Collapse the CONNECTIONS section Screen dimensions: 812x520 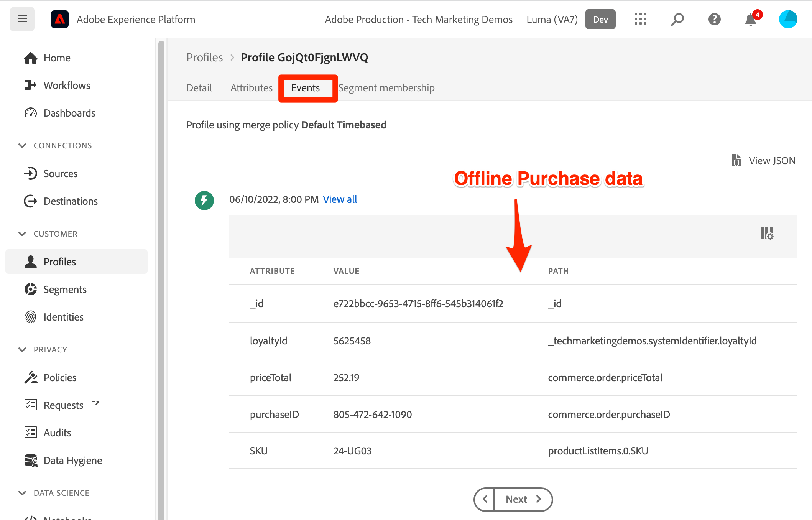pyautogui.click(x=23, y=146)
